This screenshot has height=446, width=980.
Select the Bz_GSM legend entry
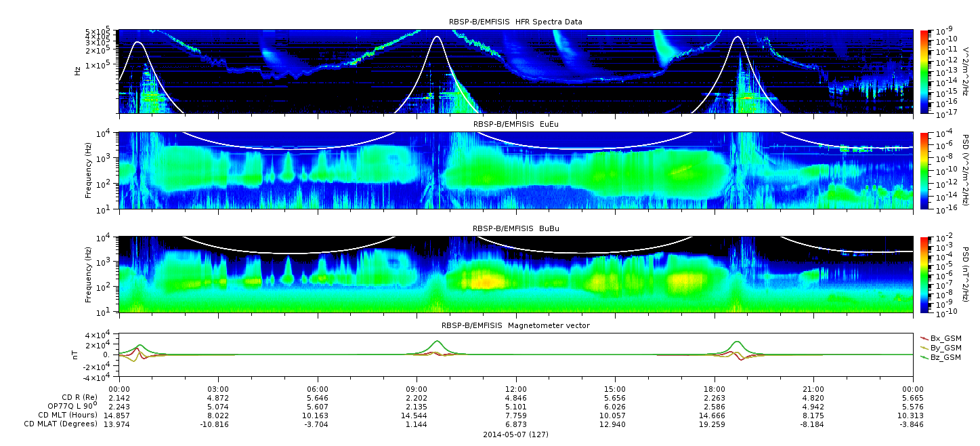pyautogui.click(x=940, y=357)
